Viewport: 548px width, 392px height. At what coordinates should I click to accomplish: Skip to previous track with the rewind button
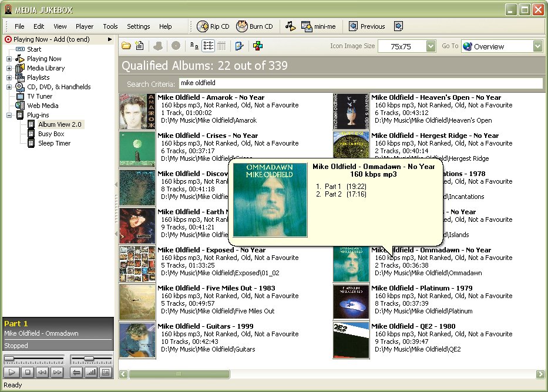click(x=42, y=373)
